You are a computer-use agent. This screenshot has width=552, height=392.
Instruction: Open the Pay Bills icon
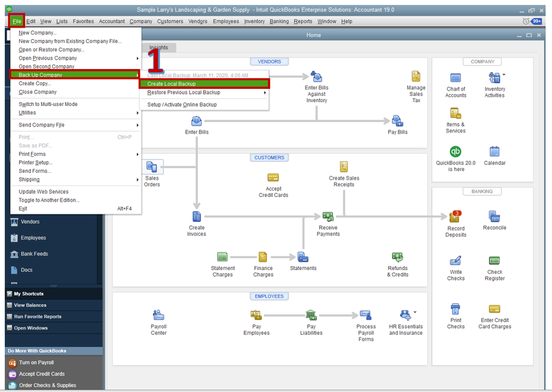click(397, 121)
